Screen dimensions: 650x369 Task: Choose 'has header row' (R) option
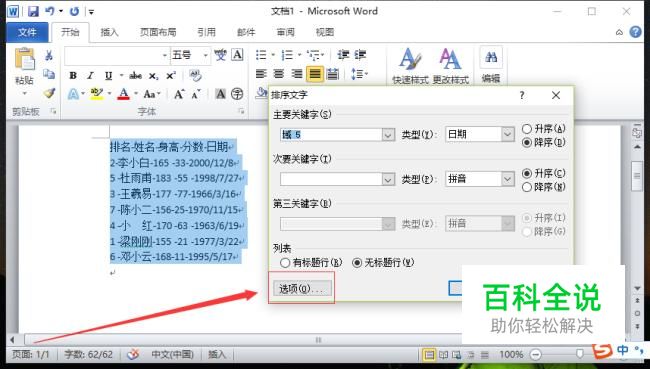(x=285, y=263)
